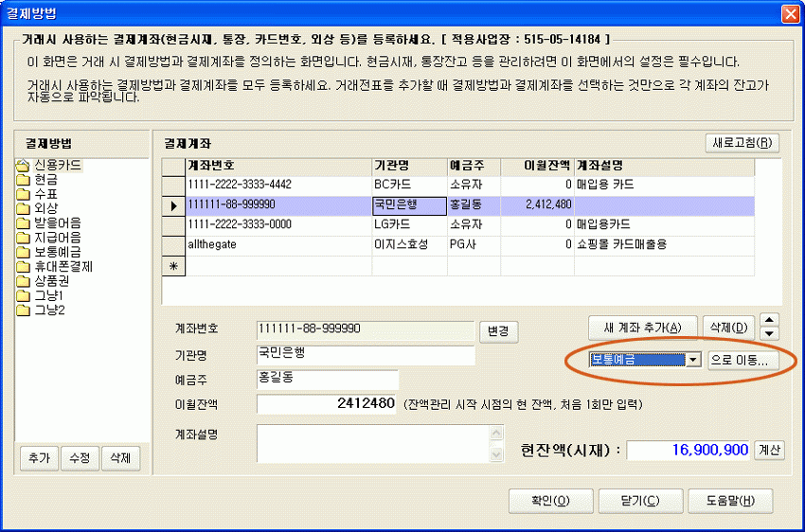This screenshot has width=805, height=532.
Task: Click the 현잔액 field showing 16,900,900
Action: 688,450
